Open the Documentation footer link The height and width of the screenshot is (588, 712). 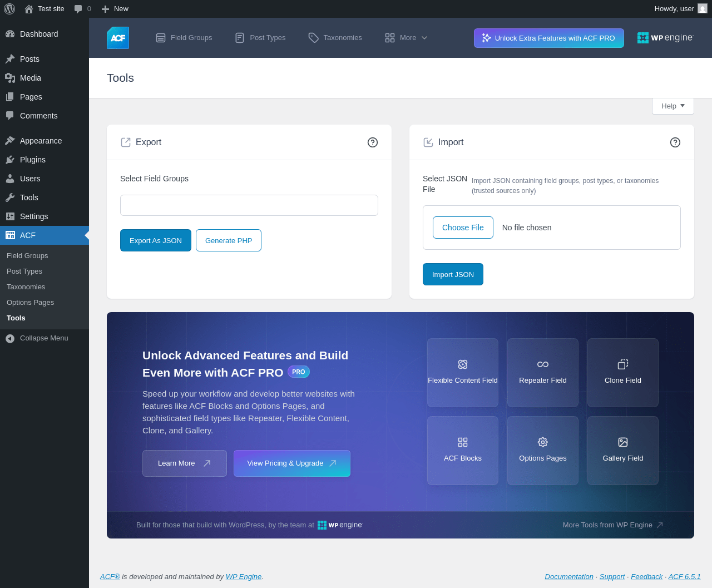(569, 577)
